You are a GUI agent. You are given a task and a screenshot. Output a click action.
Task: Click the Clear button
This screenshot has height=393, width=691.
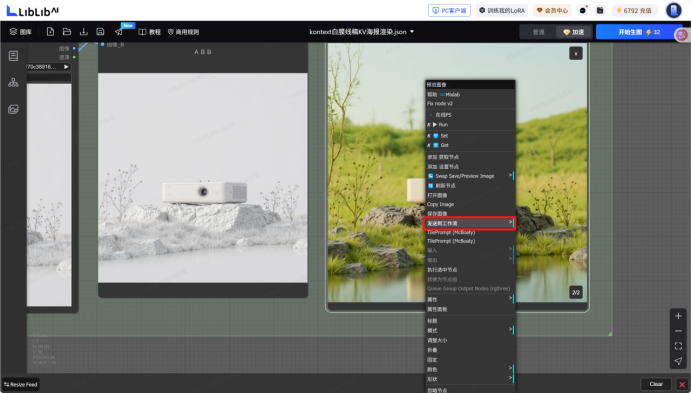coord(656,384)
